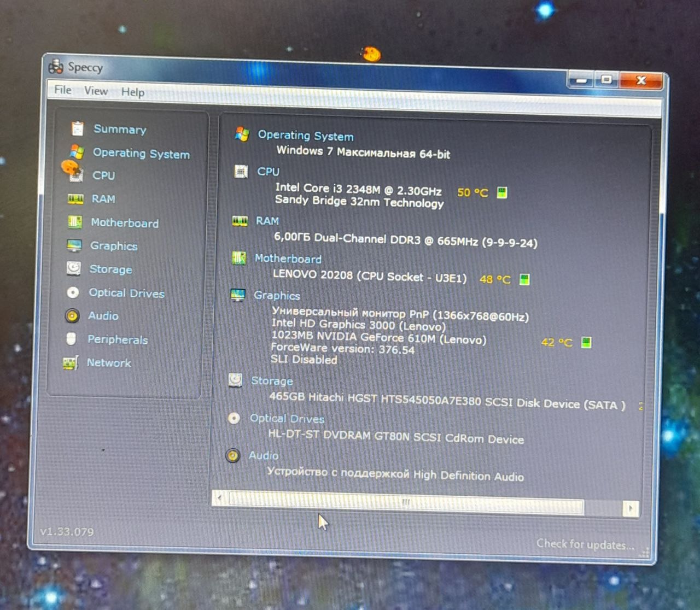
Task: Go to Motherboard in the sidebar
Action: tap(125, 223)
